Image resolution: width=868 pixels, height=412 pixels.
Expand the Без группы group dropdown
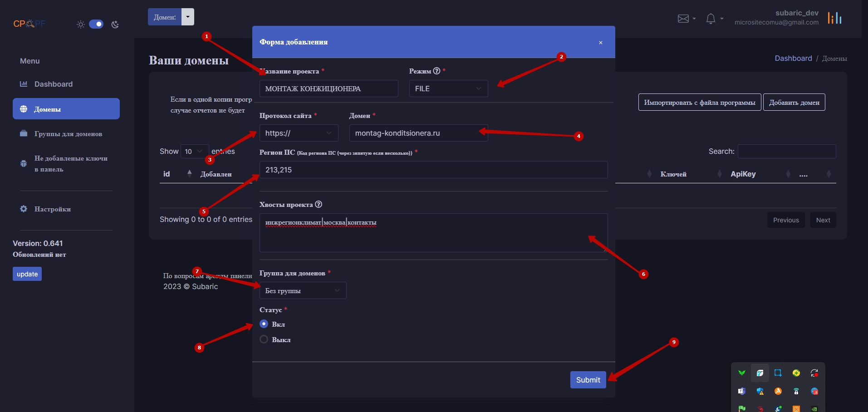[x=303, y=290]
